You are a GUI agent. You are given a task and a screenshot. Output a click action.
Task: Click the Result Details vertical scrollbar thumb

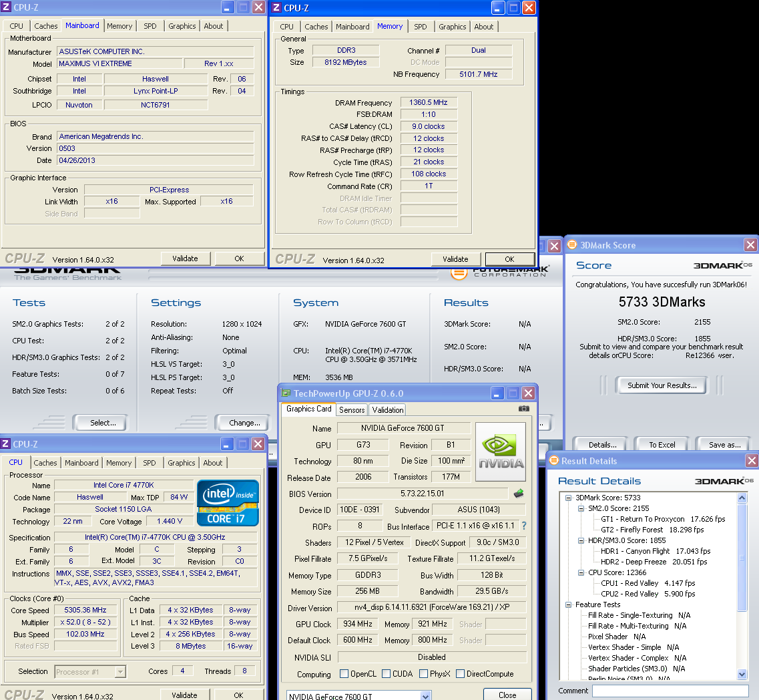point(742,557)
